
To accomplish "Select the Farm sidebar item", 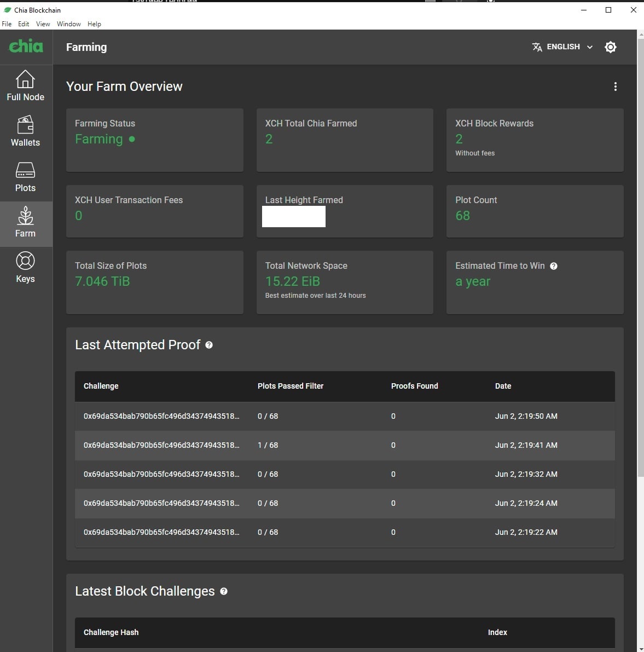I will click(25, 224).
